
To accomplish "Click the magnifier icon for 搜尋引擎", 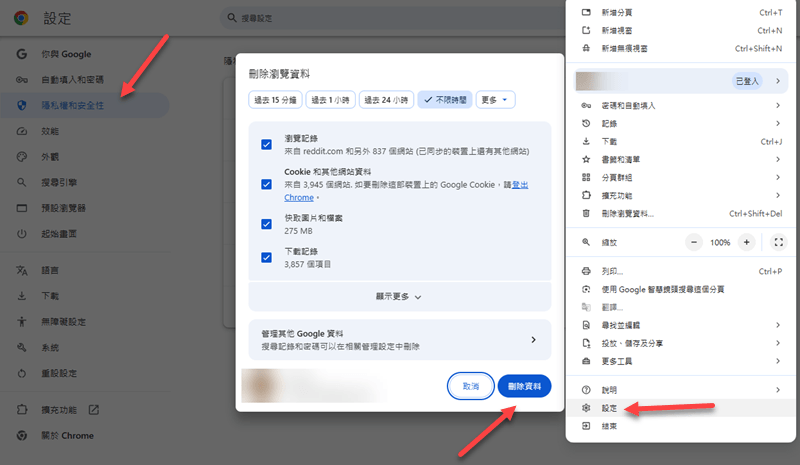I will 21,182.
